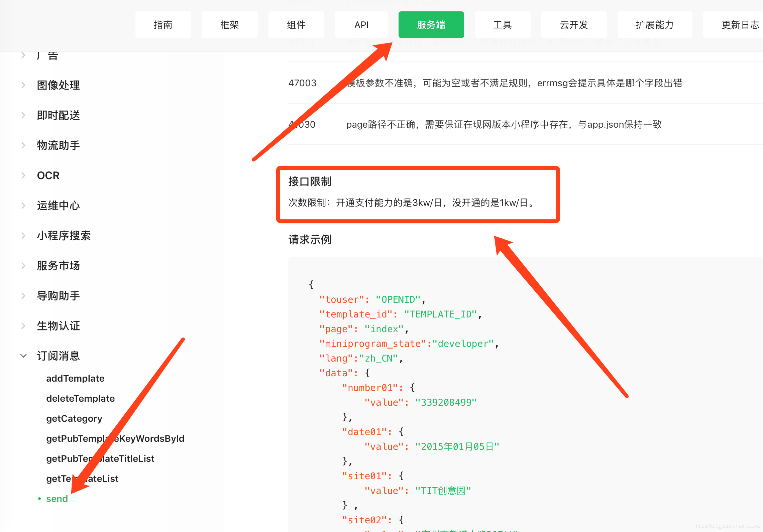
Task: Open the API navigation tab
Action: coord(361,25)
